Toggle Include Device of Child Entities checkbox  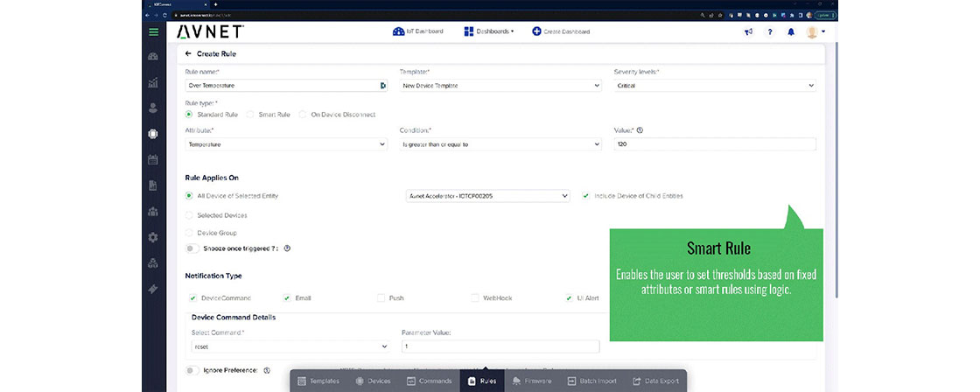point(585,196)
